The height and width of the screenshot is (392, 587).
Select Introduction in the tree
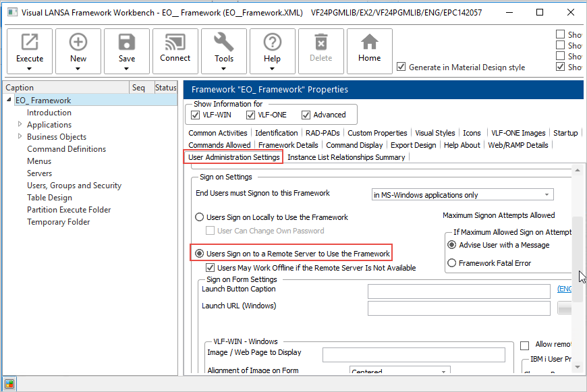[49, 112]
